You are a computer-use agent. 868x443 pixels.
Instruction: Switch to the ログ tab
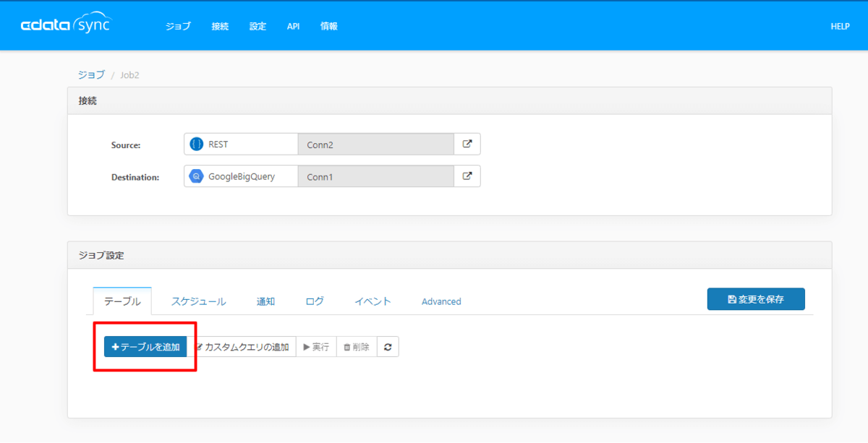tap(315, 301)
